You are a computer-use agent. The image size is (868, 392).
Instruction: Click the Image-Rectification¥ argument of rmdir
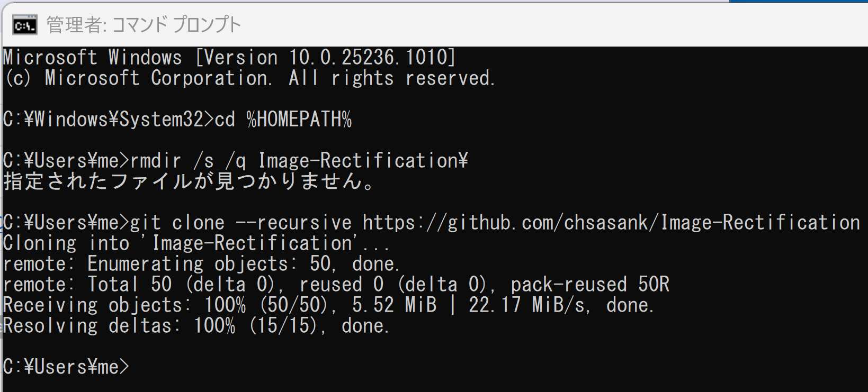click(363, 160)
